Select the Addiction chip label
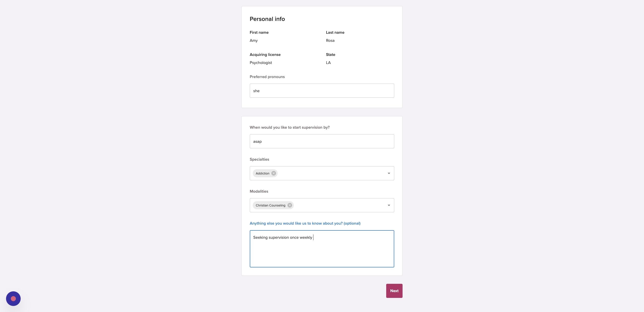Image resolution: width=644 pixels, height=312 pixels. click(x=262, y=173)
